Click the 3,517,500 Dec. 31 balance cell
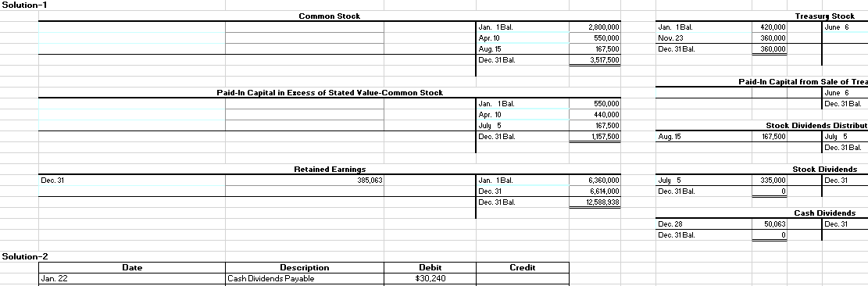This screenshot has height=286, width=868. coord(595,59)
